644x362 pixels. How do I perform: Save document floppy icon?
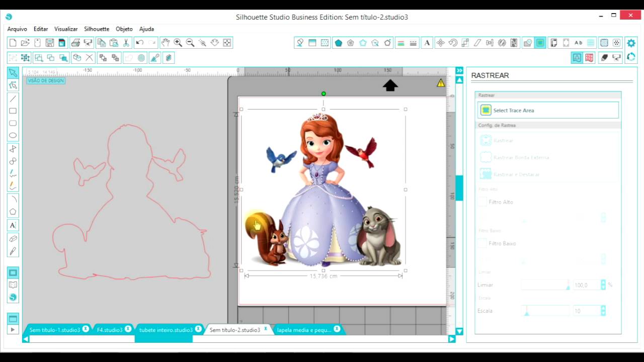pyautogui.click(x=49, y=43)
